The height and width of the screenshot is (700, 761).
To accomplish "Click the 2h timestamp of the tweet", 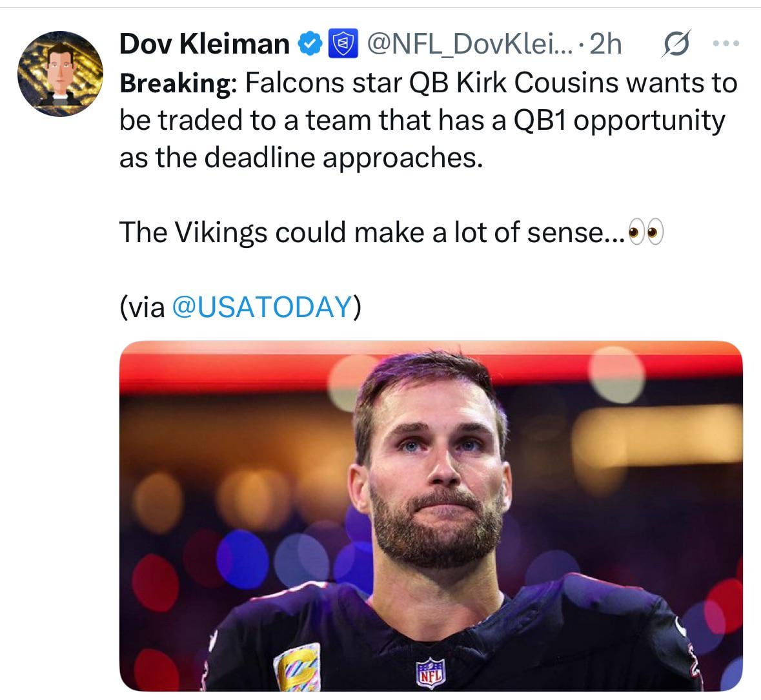I will 606,44.
